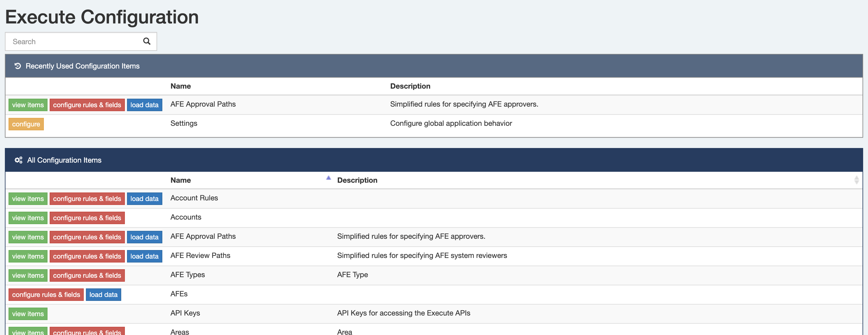Configure rules & fields for AFE Review Paths
Viewport: 868px width, 335px height.
(x=87, y=256)
